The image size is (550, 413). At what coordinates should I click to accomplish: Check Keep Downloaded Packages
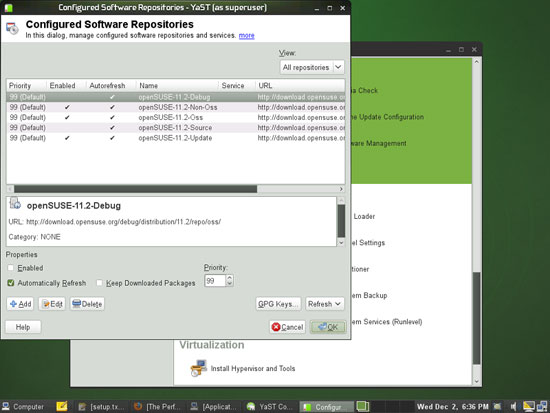click(100, 283)
